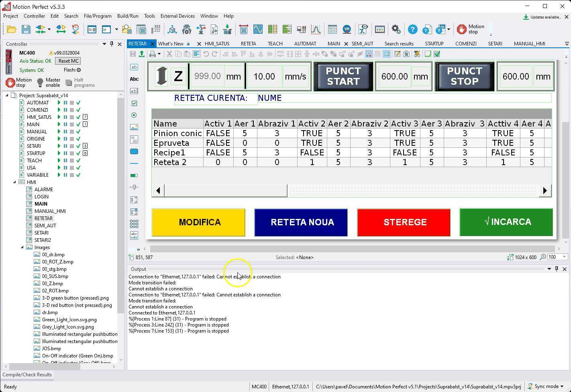This screenshot has height=392, width=571.
Task: Click the oscilloscope waveform toolbar icon
Action: click(258, 29)
